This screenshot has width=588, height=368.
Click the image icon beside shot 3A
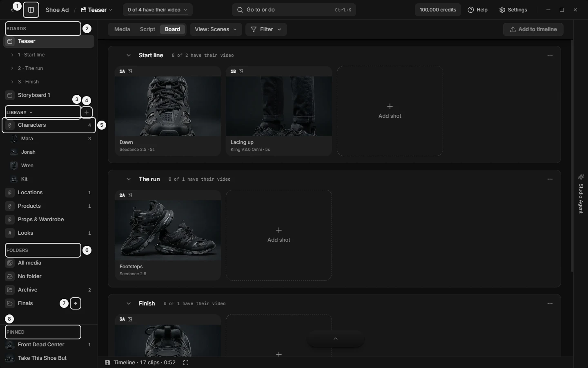pos(130,319)
